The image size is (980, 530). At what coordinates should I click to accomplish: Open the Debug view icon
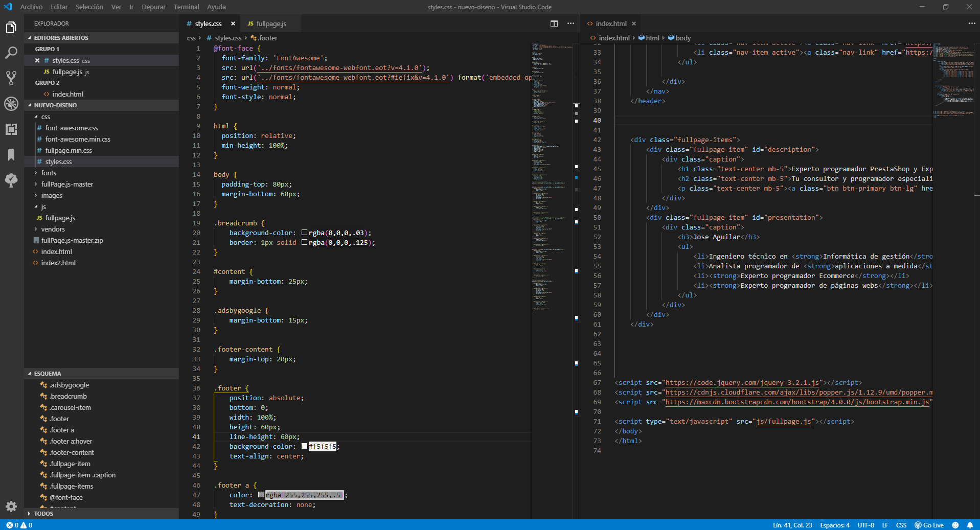11,104
